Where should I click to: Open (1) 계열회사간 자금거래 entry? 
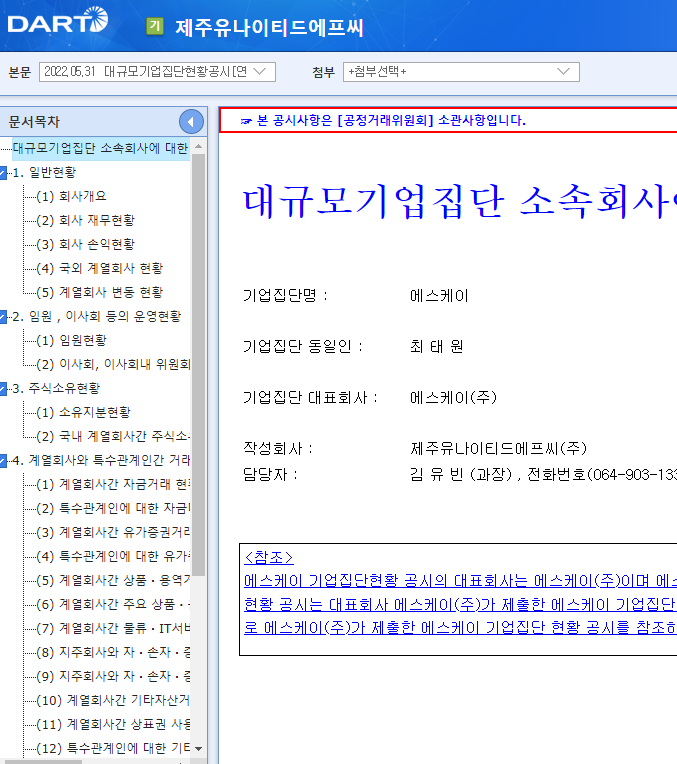pyautogui.click(x=113, y=484)
